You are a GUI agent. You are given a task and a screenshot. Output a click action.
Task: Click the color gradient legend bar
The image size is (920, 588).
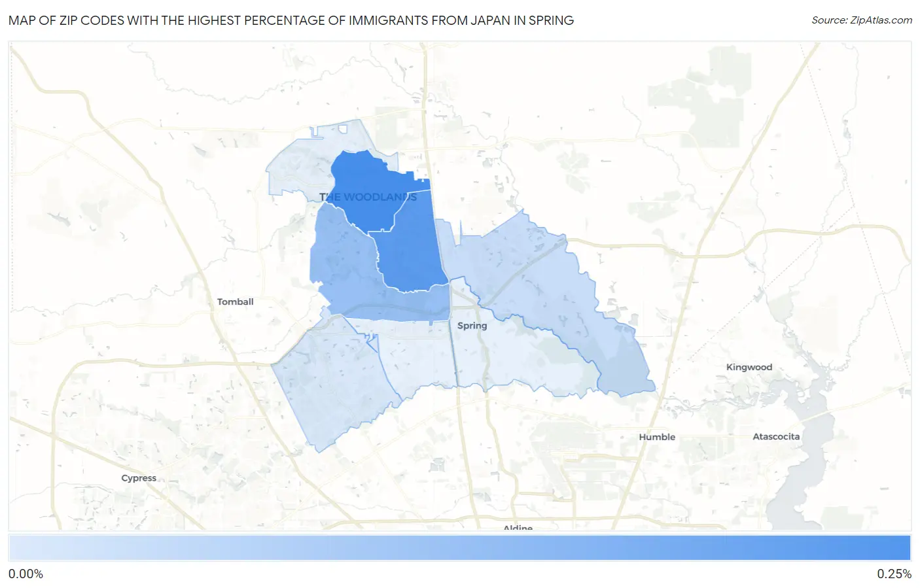tap(459, 548)
